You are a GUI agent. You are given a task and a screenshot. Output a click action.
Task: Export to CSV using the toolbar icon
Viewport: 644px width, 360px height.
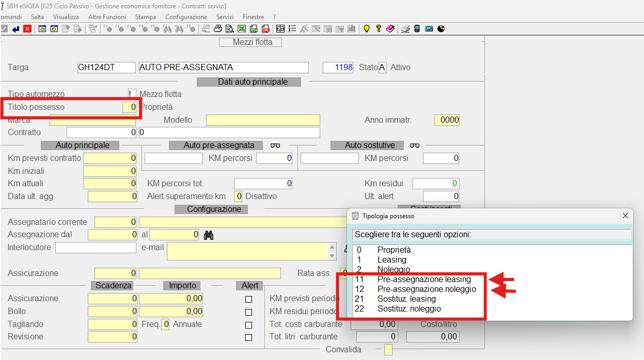254,29
